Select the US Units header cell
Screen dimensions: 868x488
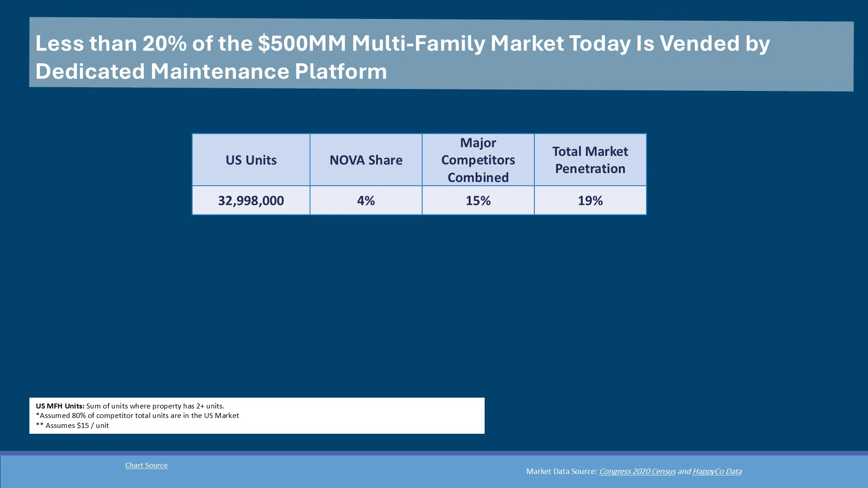click(251, 160)
